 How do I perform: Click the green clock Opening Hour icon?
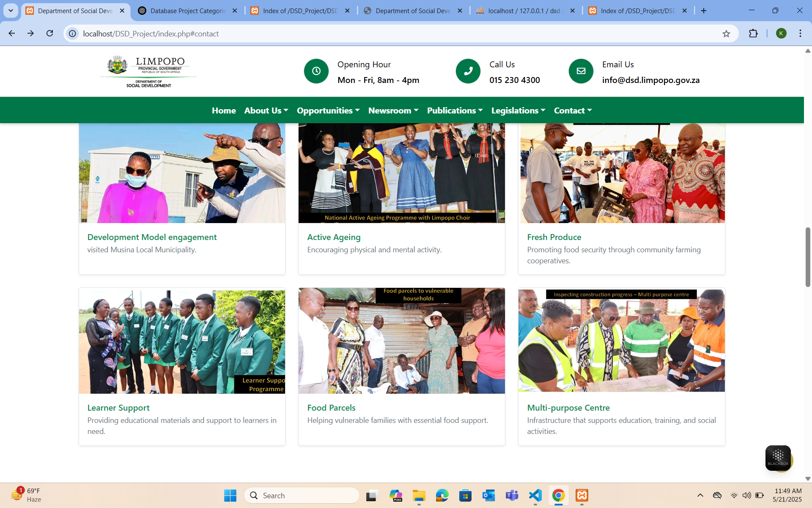[x=316, y=71]
